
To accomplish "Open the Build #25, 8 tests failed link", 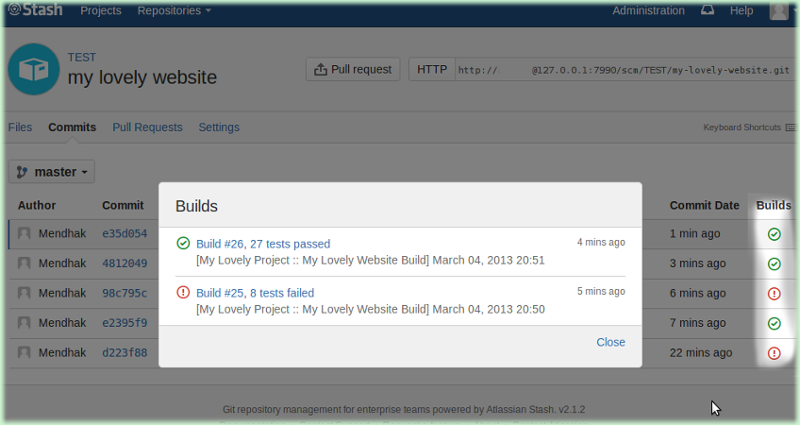I will click(x=255, y=293).
